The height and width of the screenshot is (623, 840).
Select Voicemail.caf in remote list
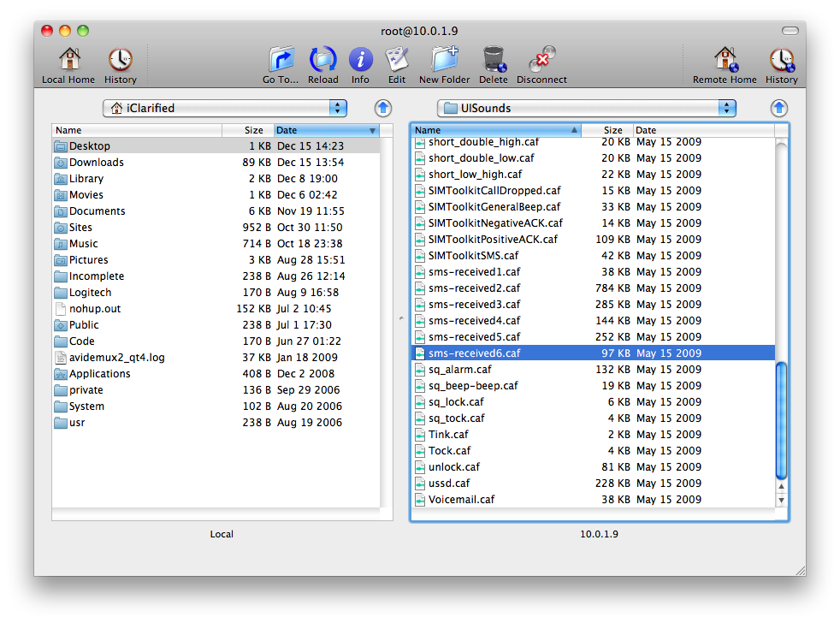tap(461, 500)
